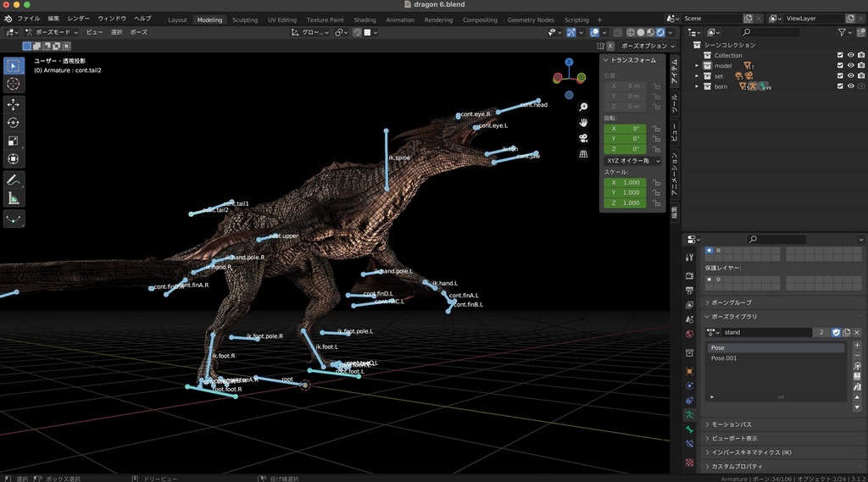
Task: Choose the Breakdowner pose tool
Action: (x=14, y=219)
